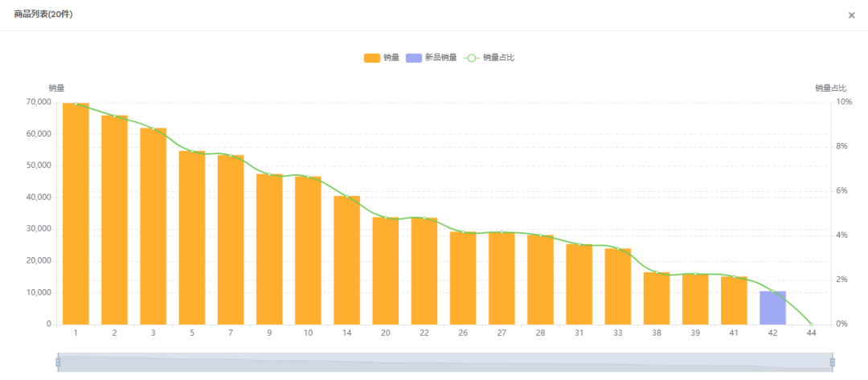Click the orange bar for item 14
The height and width of the screenshot is (380, 868).
point(346,260)
